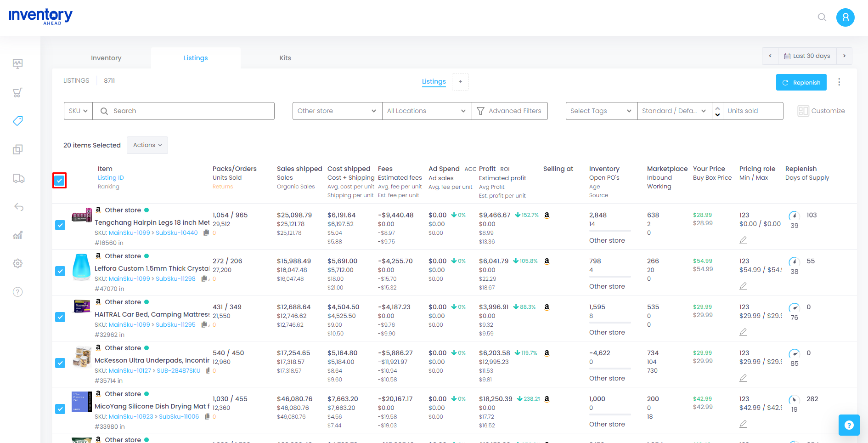This screenshot has height=443, width=868.
Task: Switch to the Listings tab
Action: (x=196, y=58)
